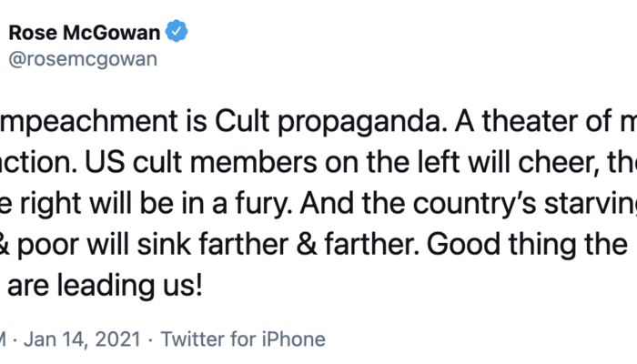Click the blue verified badge
The width and height of the screenshot is (637, 364).
point(177,34)
